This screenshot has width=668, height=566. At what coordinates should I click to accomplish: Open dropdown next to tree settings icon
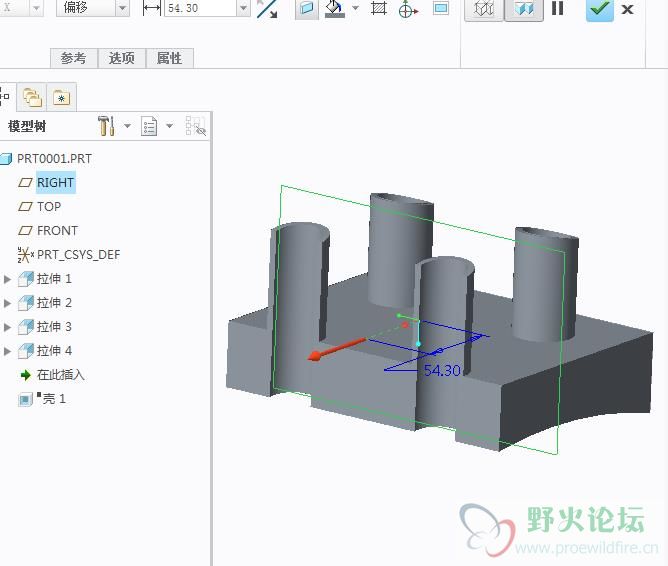click(x=127, y=126)
